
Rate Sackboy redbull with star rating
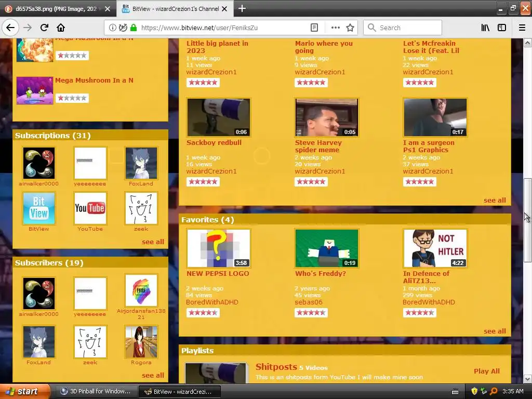click(x=203, y=182)
